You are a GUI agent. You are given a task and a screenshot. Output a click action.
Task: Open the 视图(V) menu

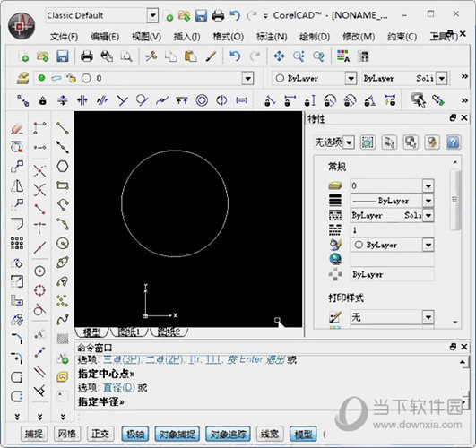point(146,37)
